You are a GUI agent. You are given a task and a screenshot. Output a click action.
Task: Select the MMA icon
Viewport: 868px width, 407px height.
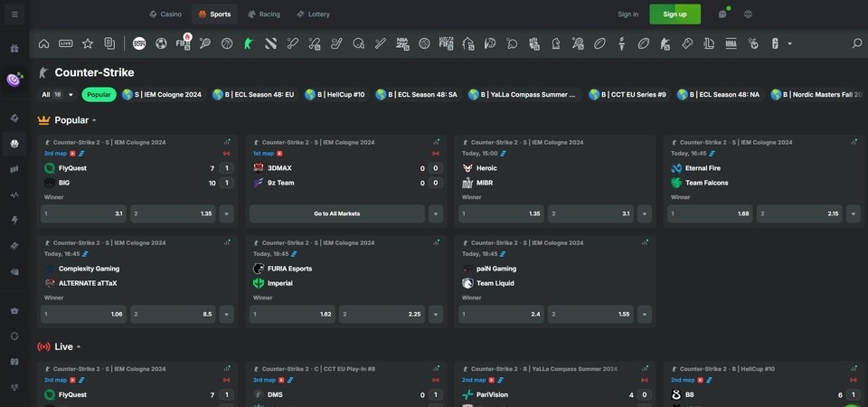pyautogui.click(x=731, y=43)
